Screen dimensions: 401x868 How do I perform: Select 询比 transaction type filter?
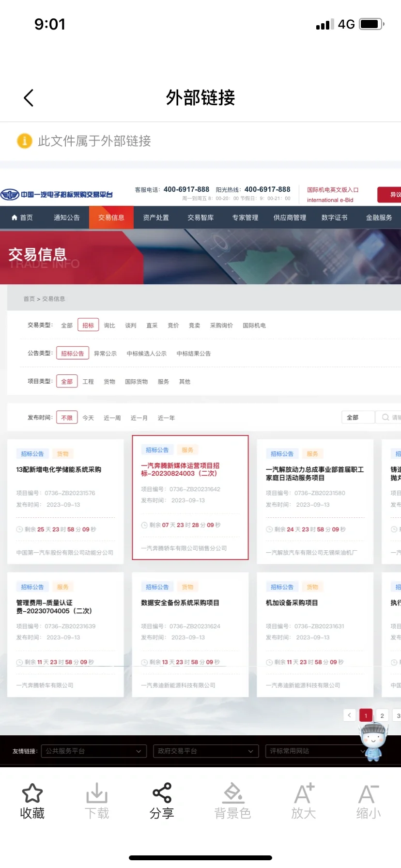point(109,325)
